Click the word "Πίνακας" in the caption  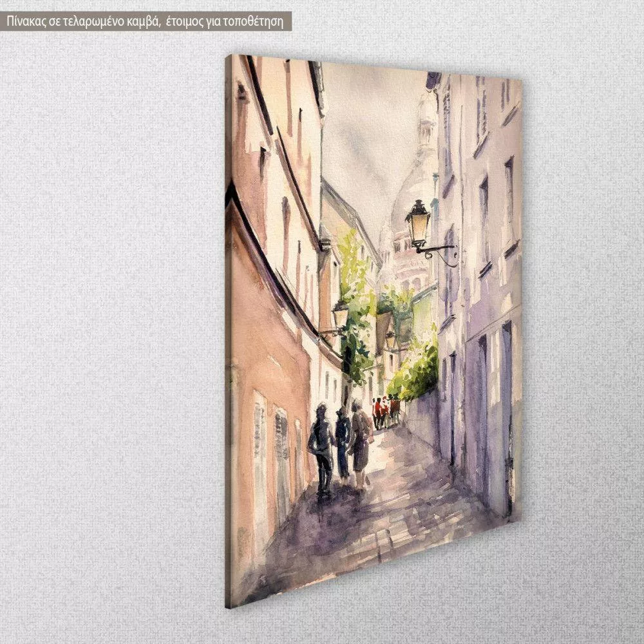[x=25, y=21]
